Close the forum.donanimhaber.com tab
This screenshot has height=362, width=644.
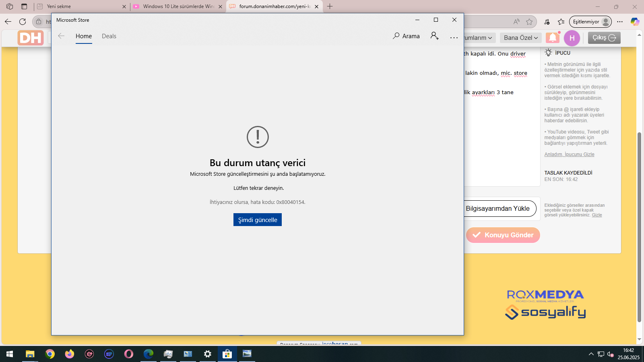coord(316,6)
